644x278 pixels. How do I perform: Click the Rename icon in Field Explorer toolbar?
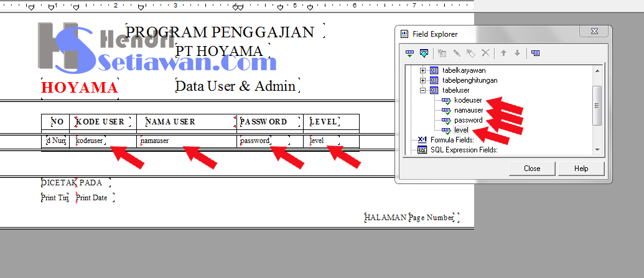click(x=471, y=53)
